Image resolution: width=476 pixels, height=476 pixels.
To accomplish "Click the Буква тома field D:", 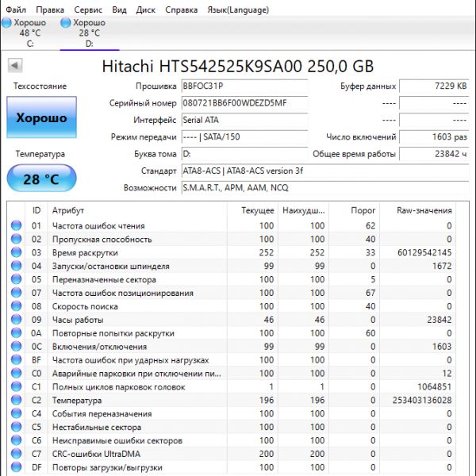I will (244, 154).
